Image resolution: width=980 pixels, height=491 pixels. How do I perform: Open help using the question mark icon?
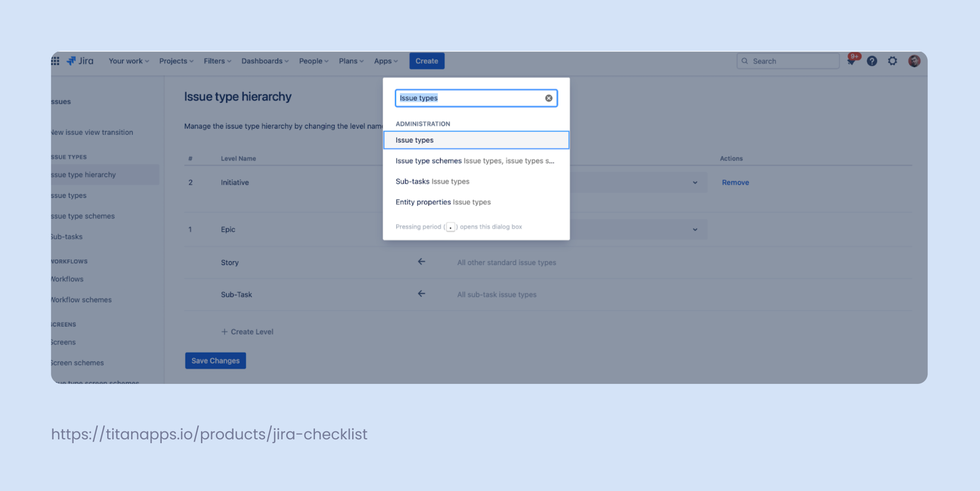coord(872,61)
